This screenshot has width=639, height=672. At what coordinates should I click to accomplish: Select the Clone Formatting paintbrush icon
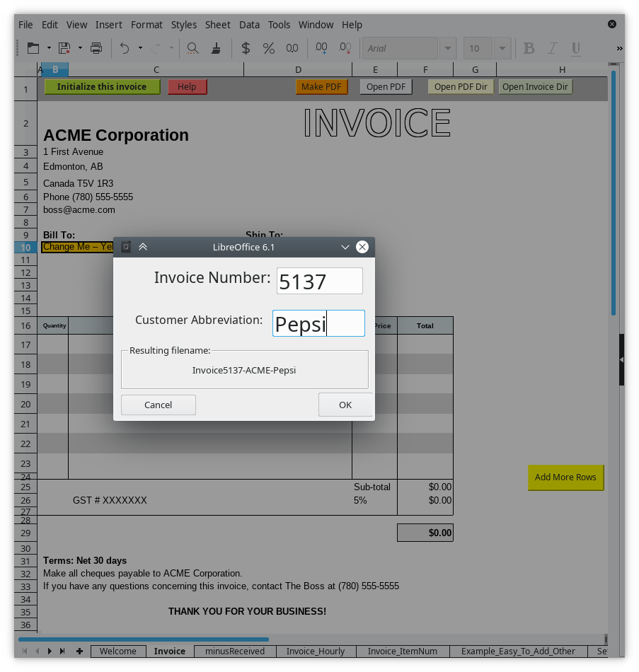point(216,48)
